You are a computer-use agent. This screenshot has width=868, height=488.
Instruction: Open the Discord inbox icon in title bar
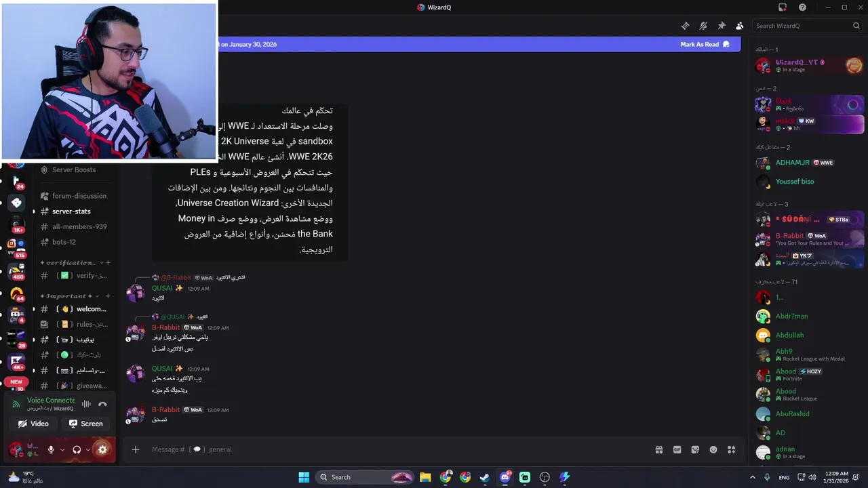783,7
